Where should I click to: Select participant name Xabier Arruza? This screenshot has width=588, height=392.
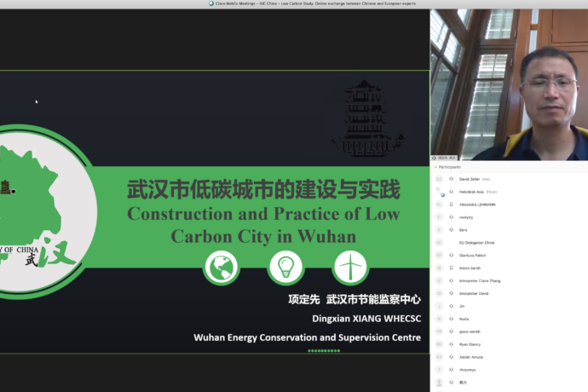pos(471,357)
